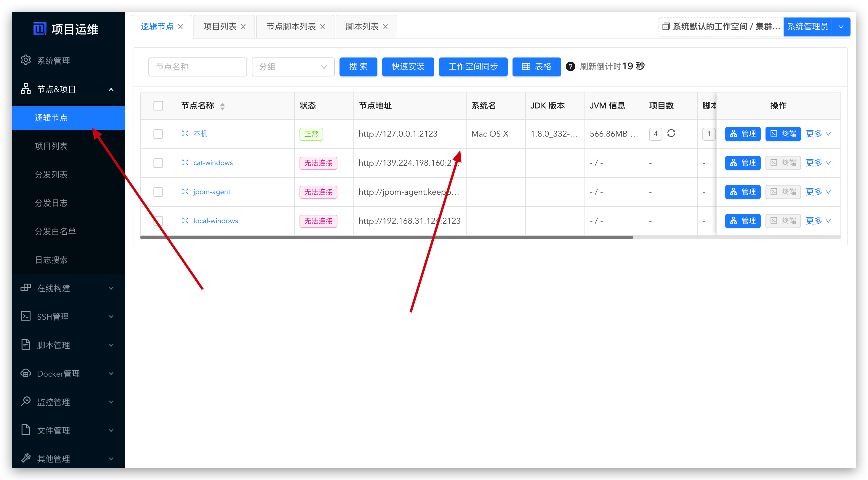
Task: Click 管理 button for cat-windows node
Action: (743, 163)
